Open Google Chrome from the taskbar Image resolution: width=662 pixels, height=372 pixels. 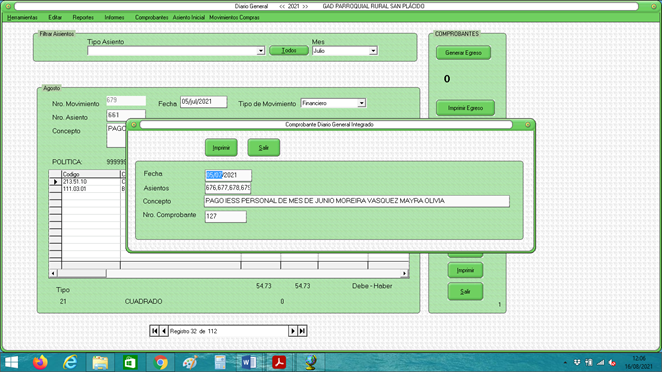point(160,362)
